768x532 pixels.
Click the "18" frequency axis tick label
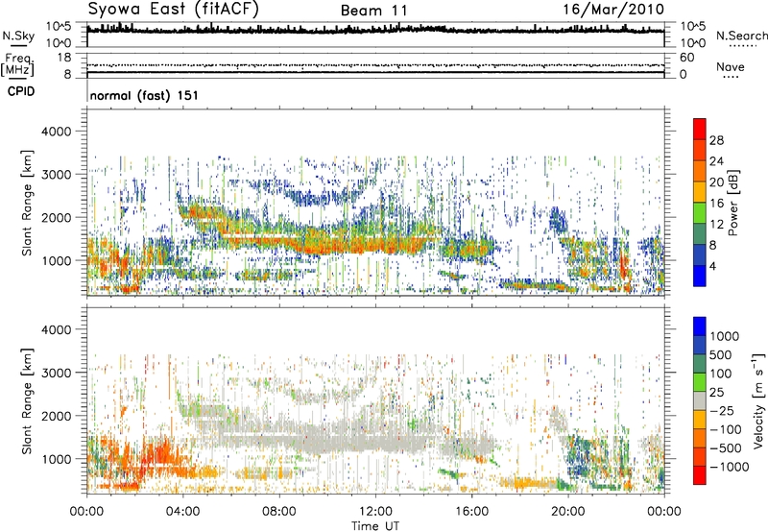click(x=64, y=58)
